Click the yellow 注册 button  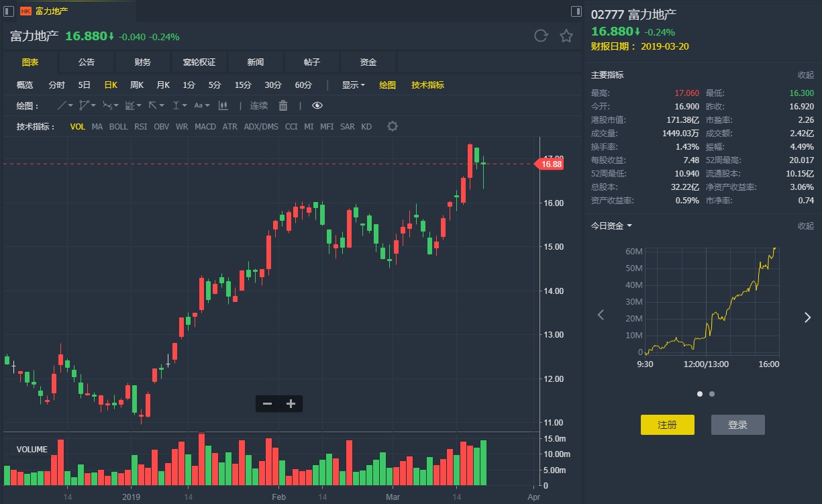coord(667,425)
